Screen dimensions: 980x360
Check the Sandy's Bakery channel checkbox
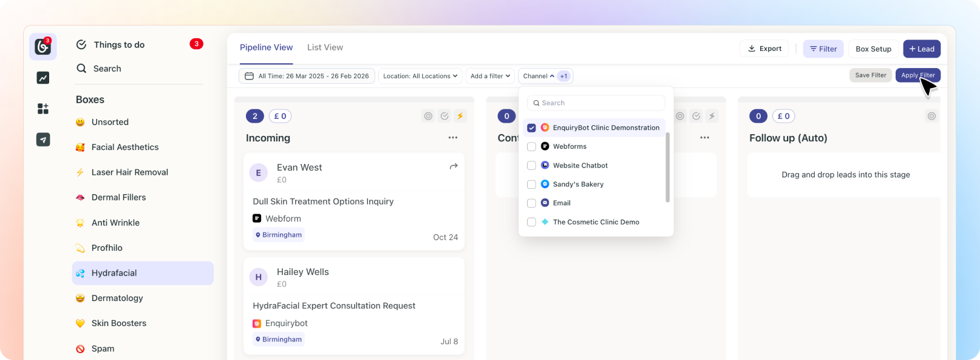pos(531,185)
